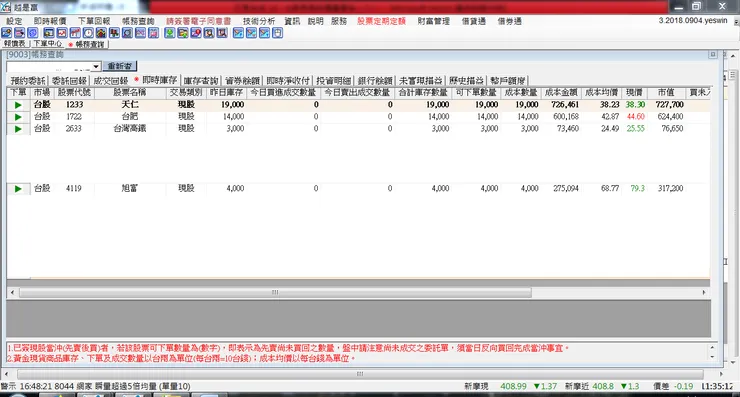Click the toolbar icon with the red dot
The height and width of the screenshot is (397, 740).
pyautogui.click(x=196, y=33)
